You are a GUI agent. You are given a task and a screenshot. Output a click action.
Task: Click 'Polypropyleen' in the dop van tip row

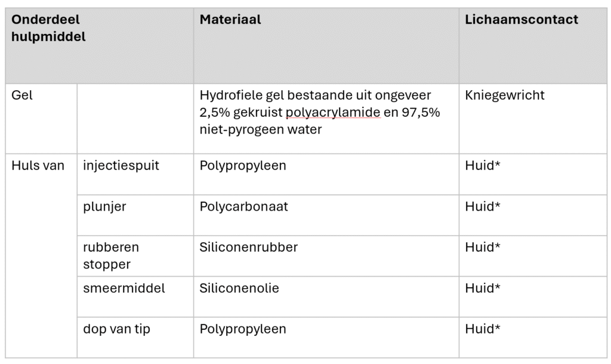(x=243, y=329)
